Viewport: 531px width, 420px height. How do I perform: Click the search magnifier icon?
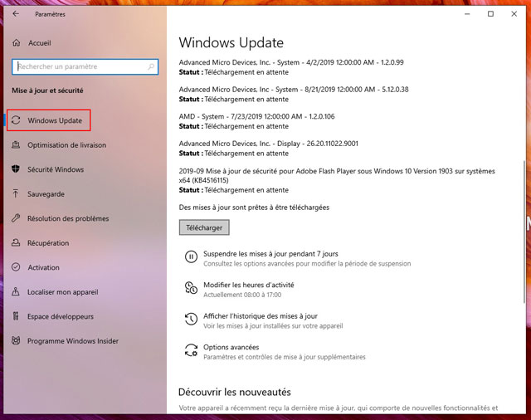point(151,66)
